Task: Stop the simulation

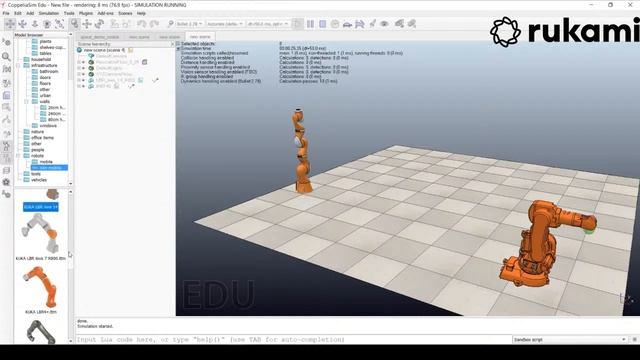Action: coord(322,24)
